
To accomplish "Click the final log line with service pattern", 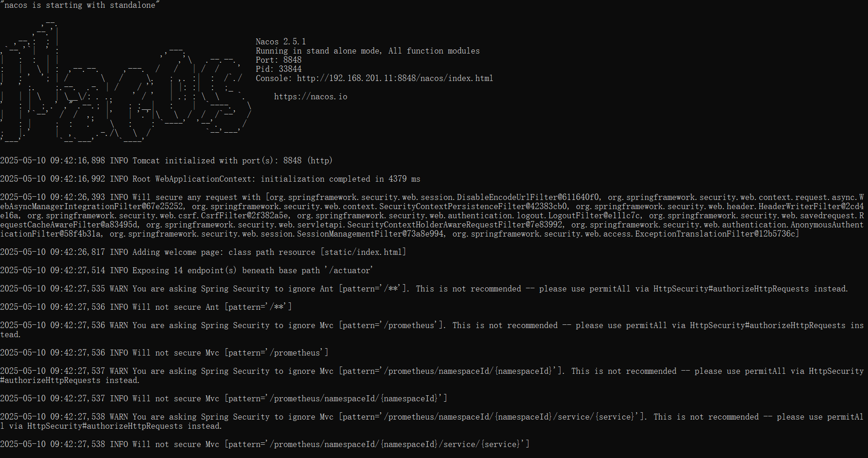I will [265, 444].
